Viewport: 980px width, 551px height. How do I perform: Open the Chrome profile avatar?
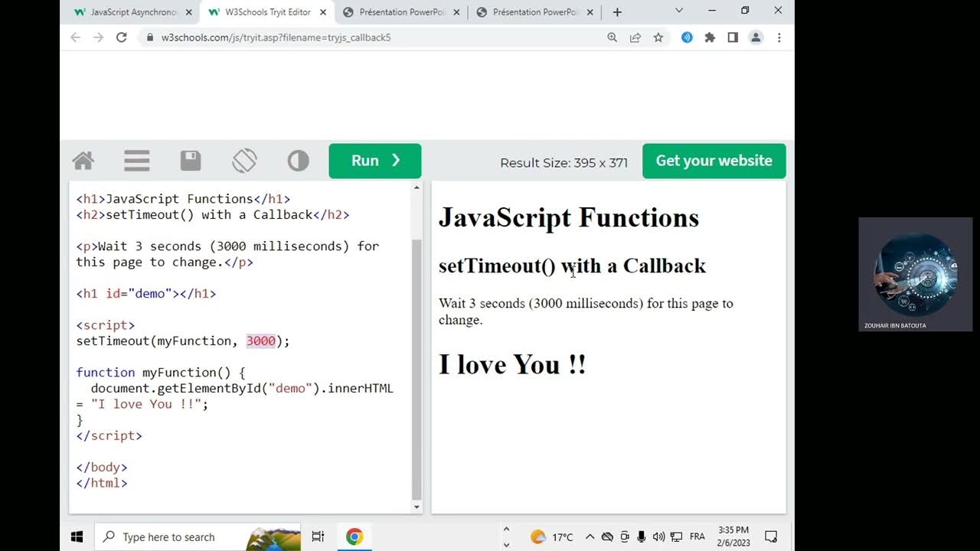(x=756, y=37)
